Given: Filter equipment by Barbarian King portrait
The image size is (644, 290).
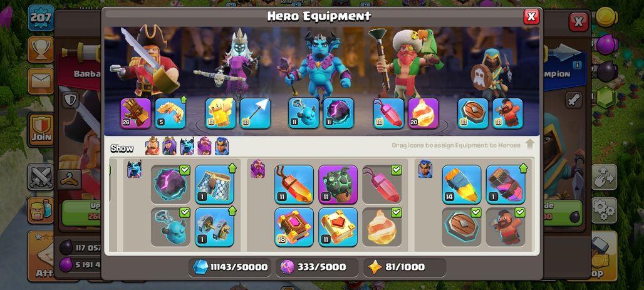Looking at the screenshot, I should [x=152, y=146].
